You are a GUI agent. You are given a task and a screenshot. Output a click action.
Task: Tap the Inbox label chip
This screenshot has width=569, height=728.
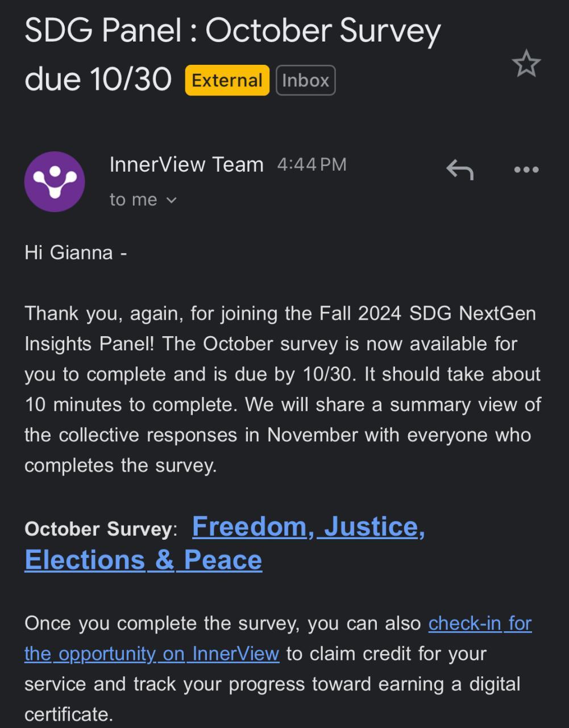(305, 80)
